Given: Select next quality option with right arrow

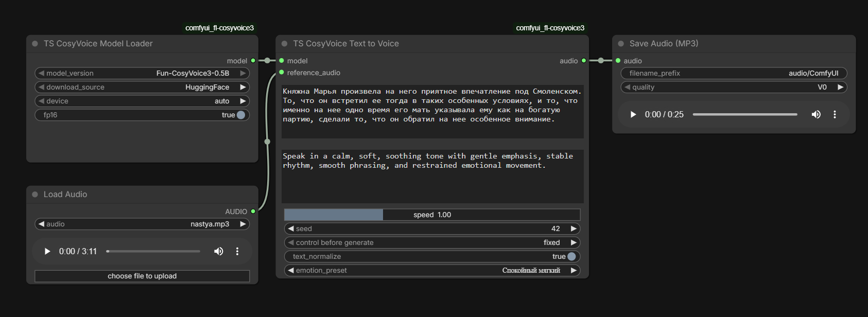Looking at the screenshot, I should pos(840,87).
